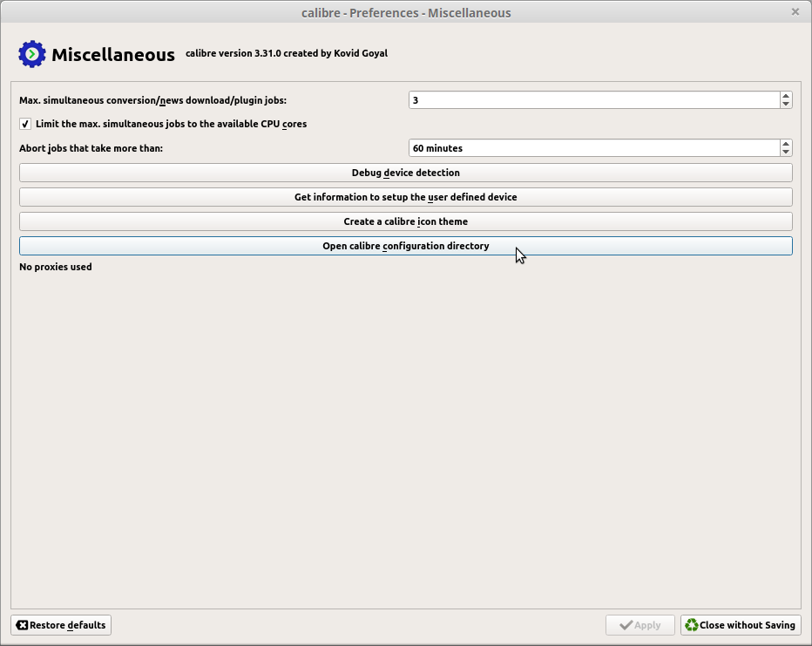812x646 pixels.
Task: Focus the 60 minutes abort field
Action: coord(594,148)
